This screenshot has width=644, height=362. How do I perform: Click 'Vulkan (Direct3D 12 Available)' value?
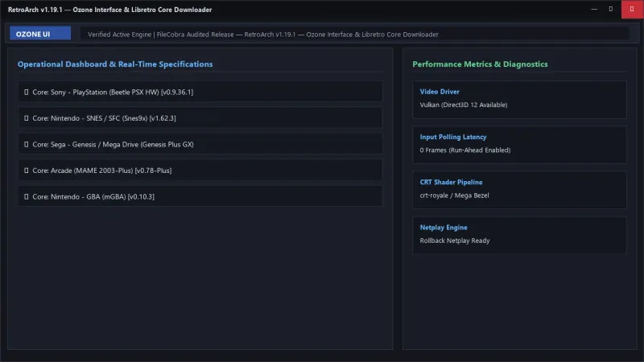[x=464, y=105]
